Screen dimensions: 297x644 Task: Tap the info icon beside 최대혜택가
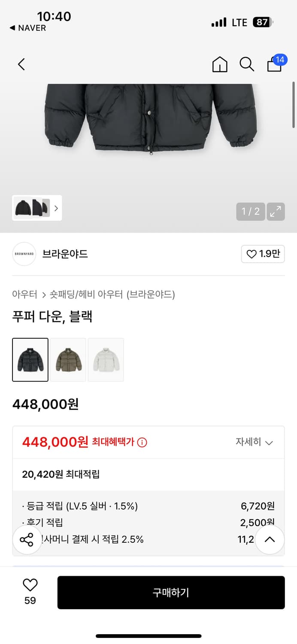pyautogui.click(x=142, y=442)
